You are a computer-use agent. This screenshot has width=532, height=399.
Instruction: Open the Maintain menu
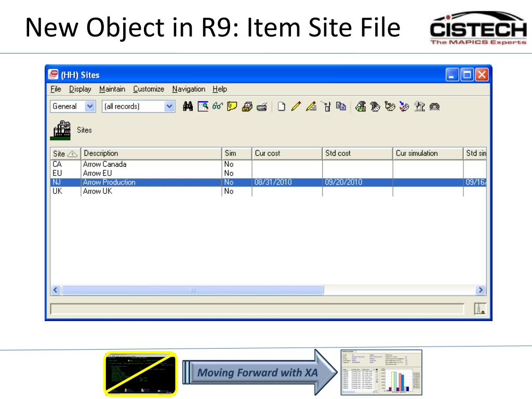point(112,89)
